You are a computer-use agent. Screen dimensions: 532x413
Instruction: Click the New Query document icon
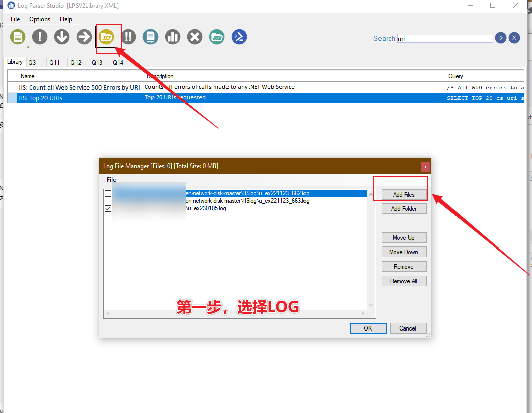pyautogui.click(x=18, y=37)
